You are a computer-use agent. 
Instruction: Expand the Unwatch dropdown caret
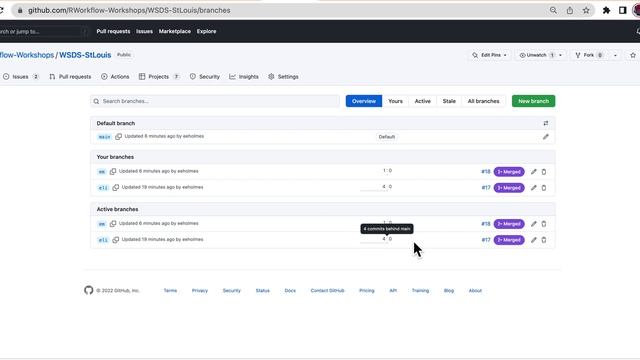[560, 55]
